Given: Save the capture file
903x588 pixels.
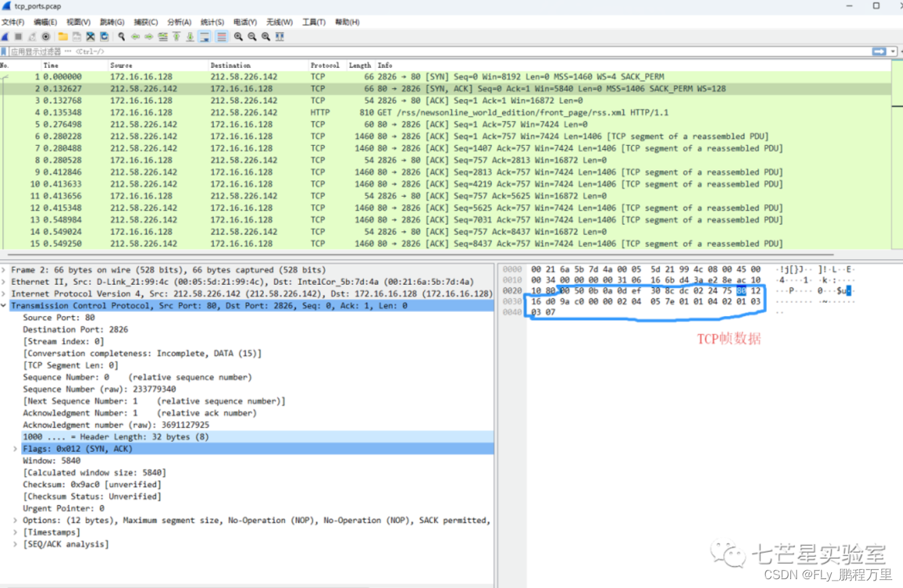Looking at the screenshot, I should click(x=77, y=37).
